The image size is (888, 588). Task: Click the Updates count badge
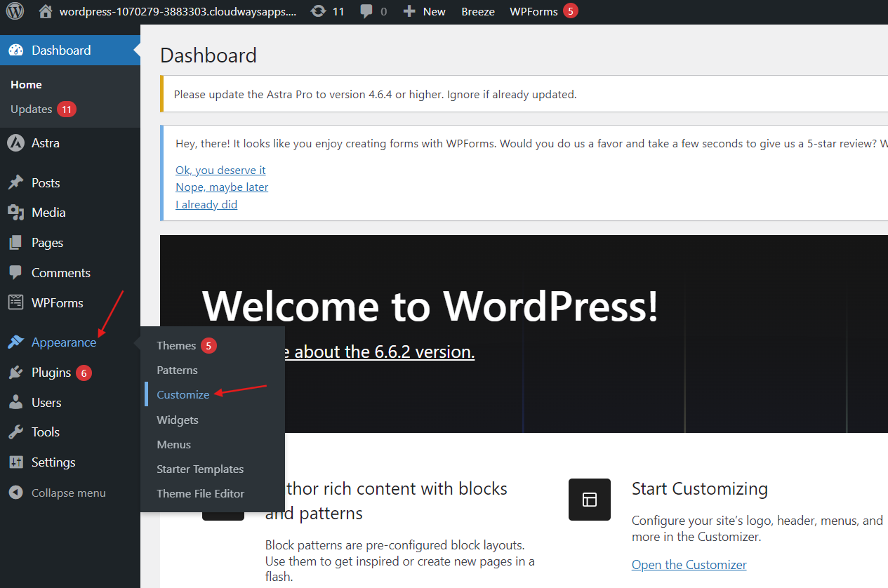(x=68, y=109)
